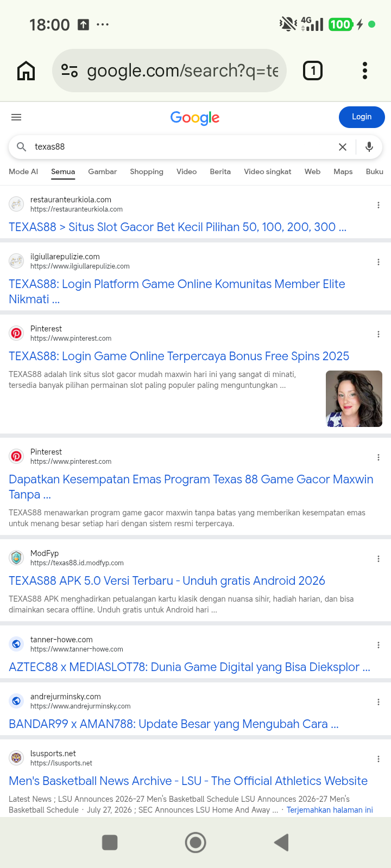391x868 pixels.
Task: Open more options for lsusports.net result
Action: (379, 759)
